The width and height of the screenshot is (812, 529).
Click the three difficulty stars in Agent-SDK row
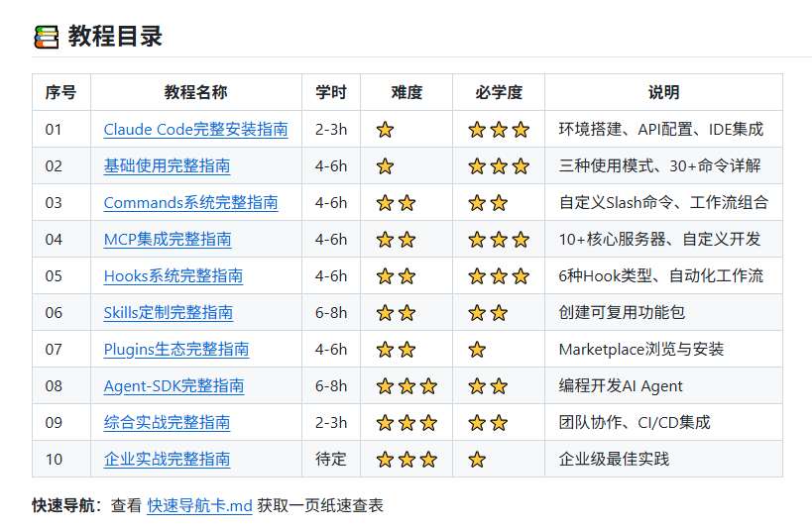click(x=406, y=386)
